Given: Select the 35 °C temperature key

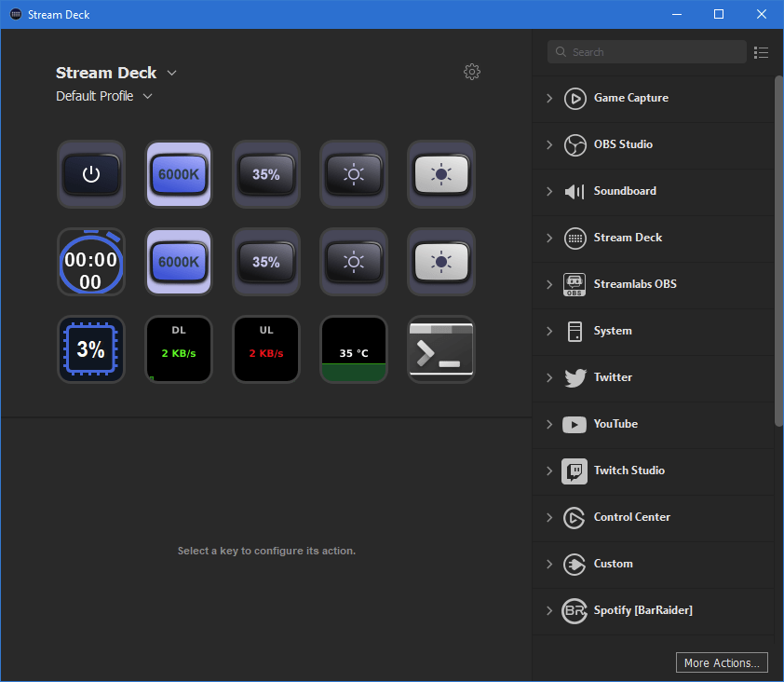Looking at the screenshot, I should tap(354, 349).
